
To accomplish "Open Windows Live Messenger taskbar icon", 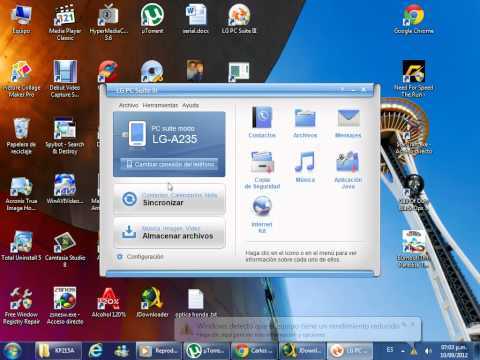I will tap(121, 351).
